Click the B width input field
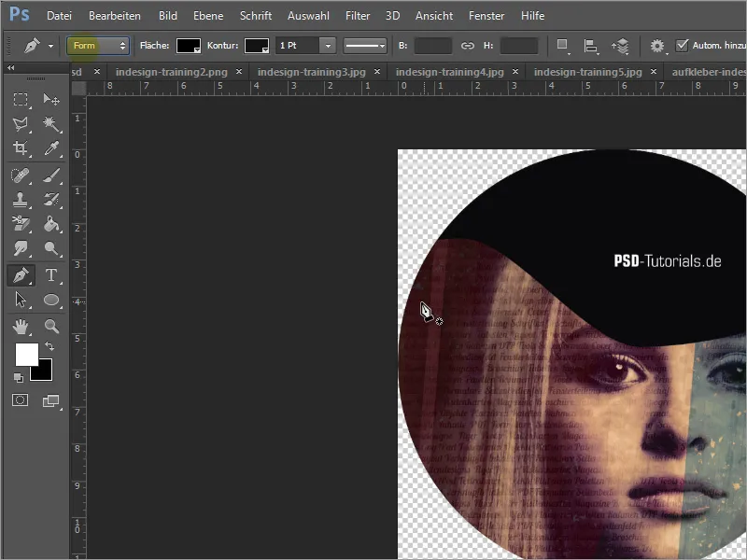The image size is (747, 560). [433, 46]
